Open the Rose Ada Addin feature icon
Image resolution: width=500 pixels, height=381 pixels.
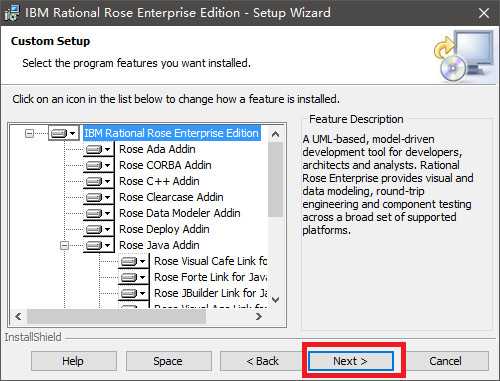[98, 149]
